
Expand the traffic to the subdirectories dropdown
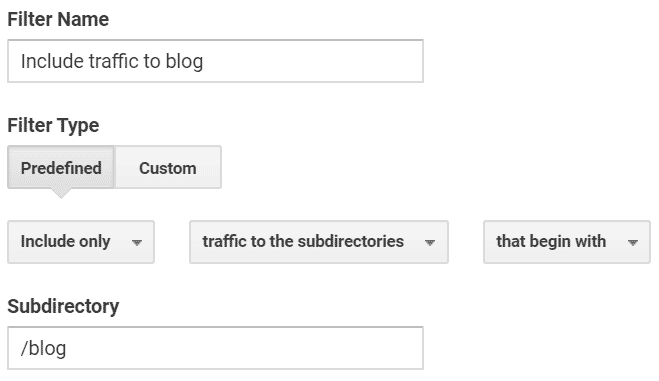coord(319,242)
